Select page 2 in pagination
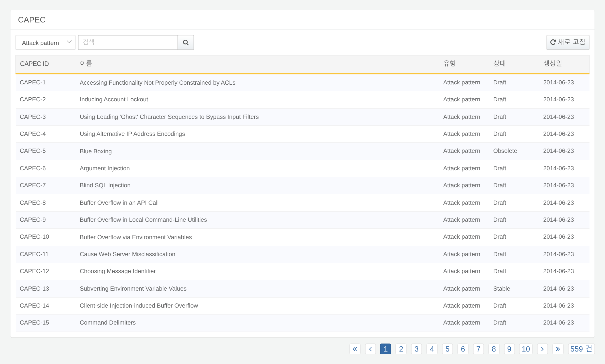The width and height of the screenshot is (605, 364). tap(401, 349)
